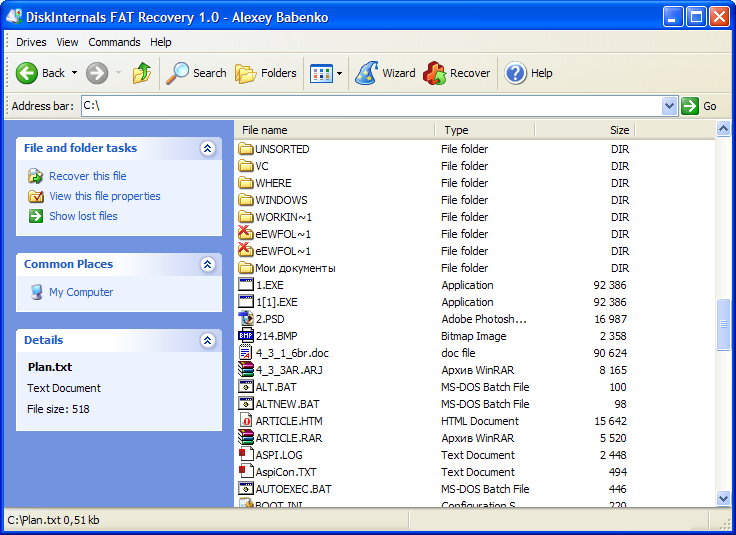Collapse the Details panel

tap(207, 340)
